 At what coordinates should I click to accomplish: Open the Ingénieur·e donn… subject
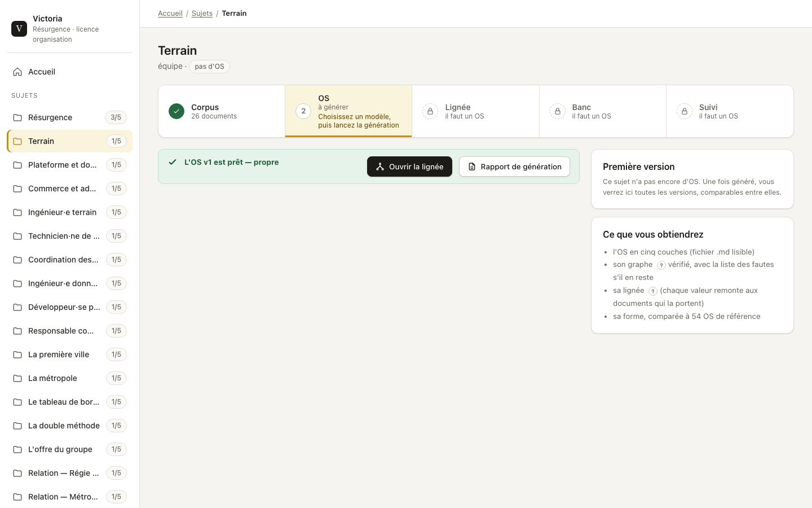coord(69,283)
